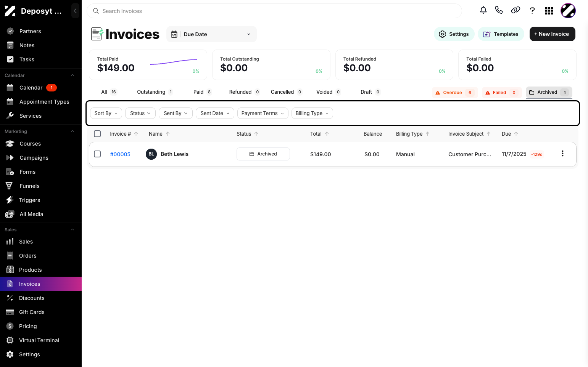Switch to the Paid tab
The width and height of the screenshot is (588, 367).
(202, 92)
